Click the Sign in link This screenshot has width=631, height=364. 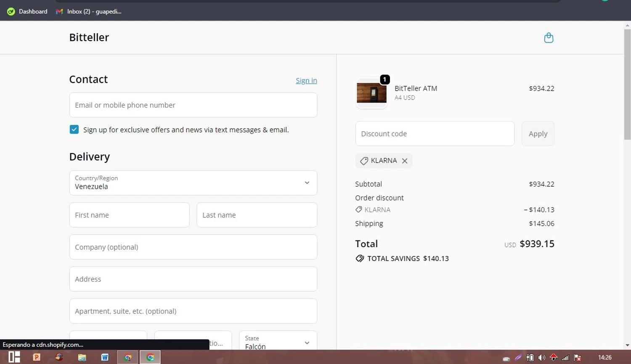click(x=306, y=81)
